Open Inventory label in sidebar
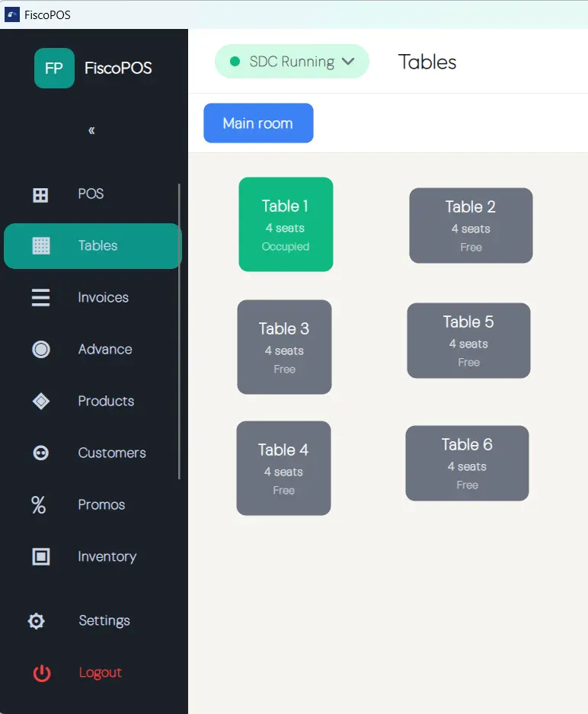 (x=107, y=556)
